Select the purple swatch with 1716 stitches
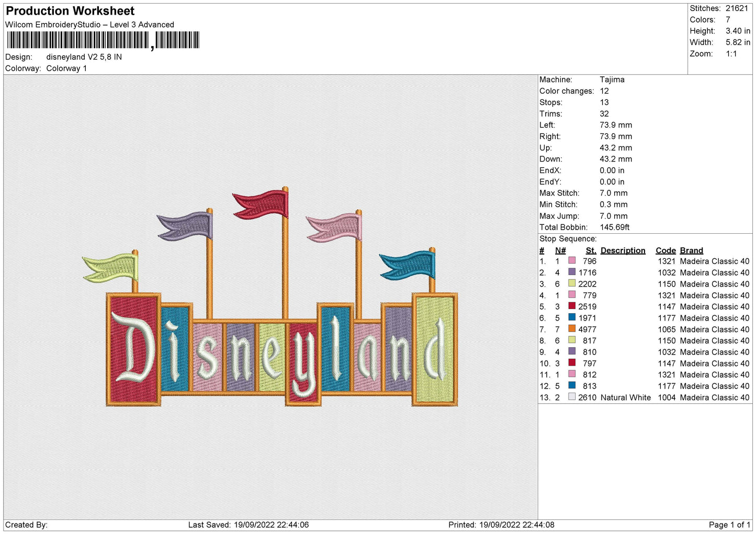 (x=572, y=272)
